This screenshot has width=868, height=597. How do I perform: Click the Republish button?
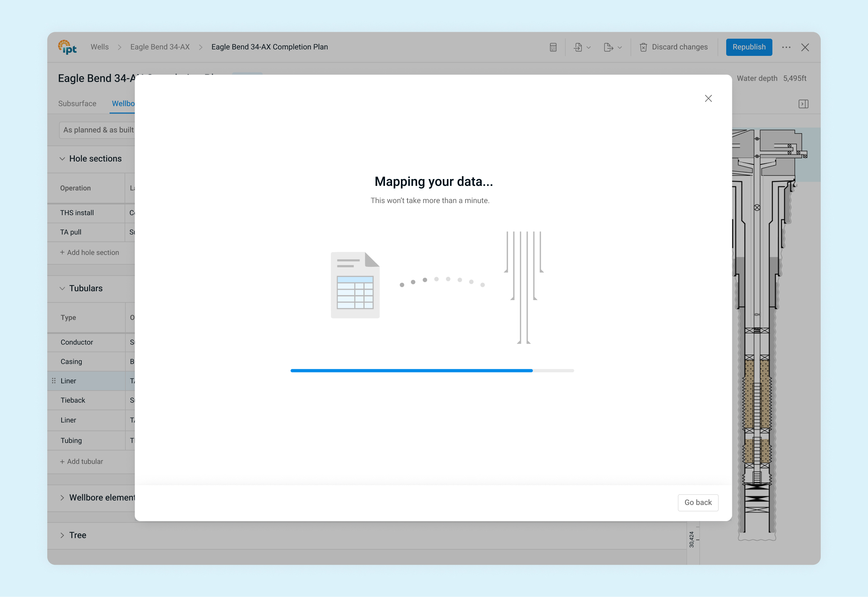749,47
